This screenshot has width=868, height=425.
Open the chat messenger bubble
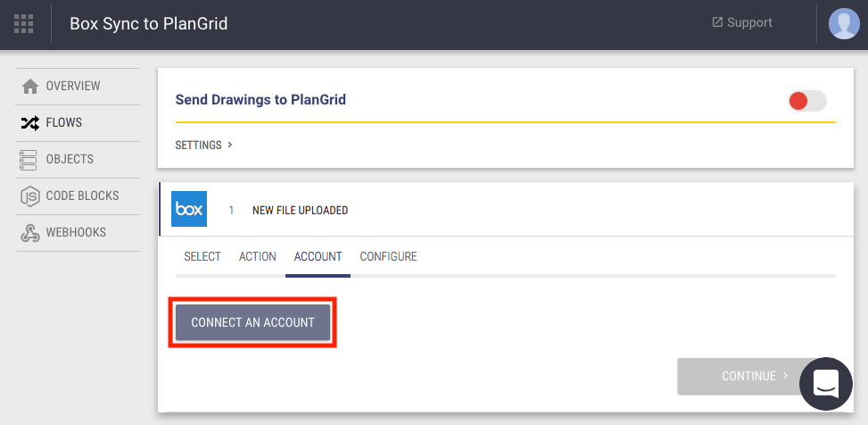[827, 385]
